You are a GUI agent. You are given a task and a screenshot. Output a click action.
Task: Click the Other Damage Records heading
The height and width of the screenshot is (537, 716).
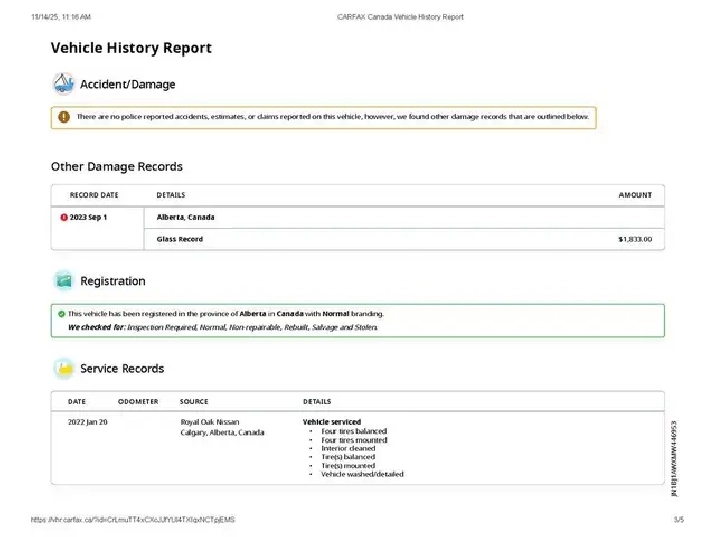[x=117, y=166]
